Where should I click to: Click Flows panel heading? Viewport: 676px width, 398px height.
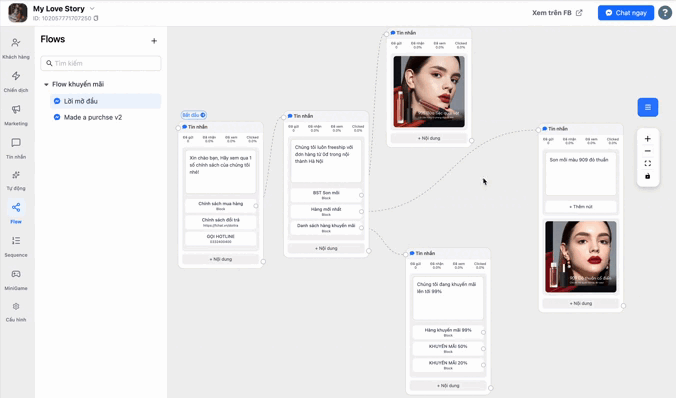coord(53,39)
